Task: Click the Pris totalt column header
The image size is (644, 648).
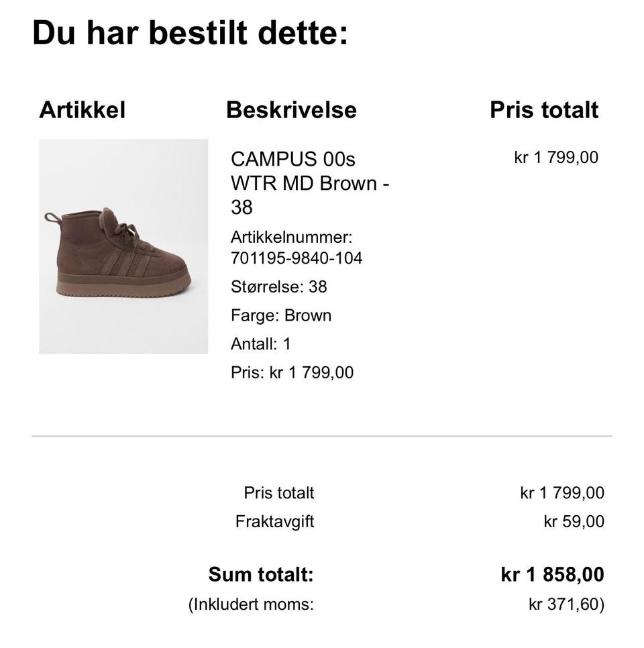Action: point(544,110)
